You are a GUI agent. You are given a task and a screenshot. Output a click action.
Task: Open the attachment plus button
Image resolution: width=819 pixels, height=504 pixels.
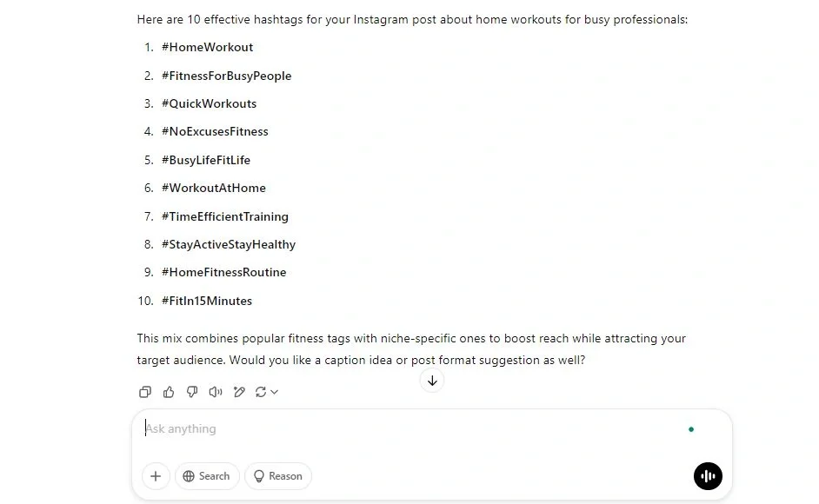[x=156, y=476]
